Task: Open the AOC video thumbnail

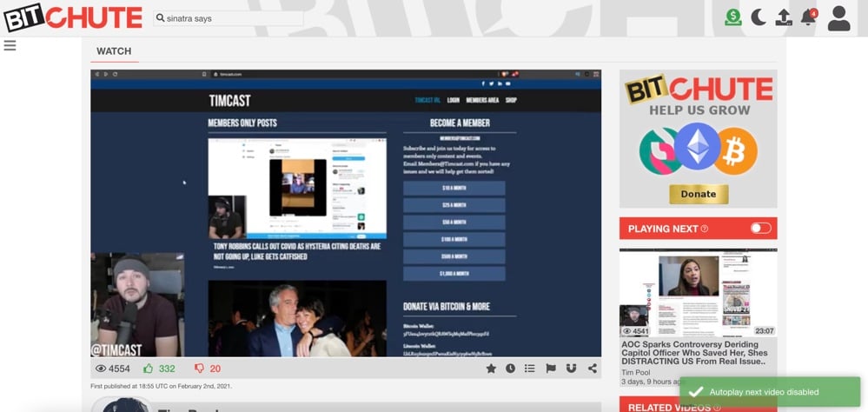Action: 698,292
